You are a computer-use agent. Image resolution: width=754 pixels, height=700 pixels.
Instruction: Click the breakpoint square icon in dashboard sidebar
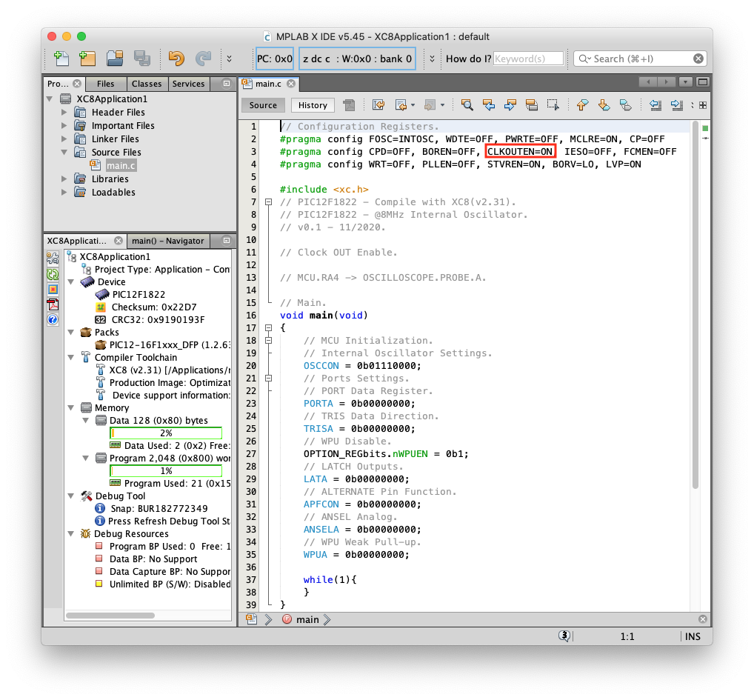(x=53, y=290)
